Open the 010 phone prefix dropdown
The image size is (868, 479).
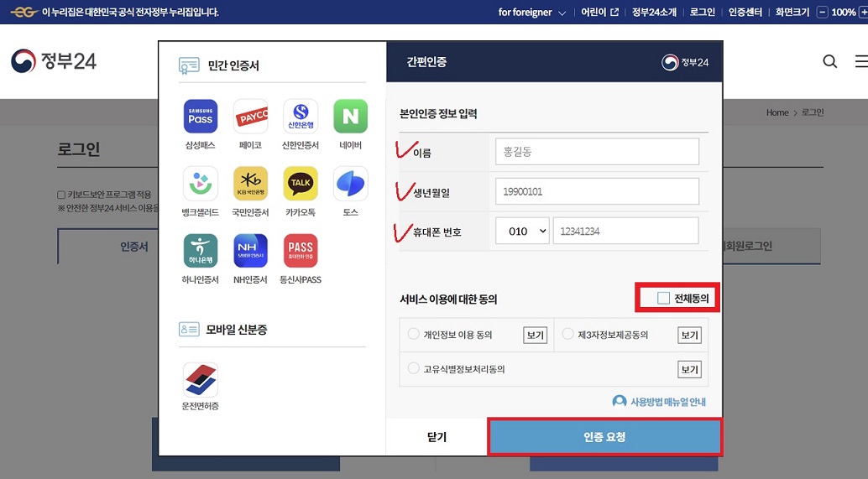522,232
